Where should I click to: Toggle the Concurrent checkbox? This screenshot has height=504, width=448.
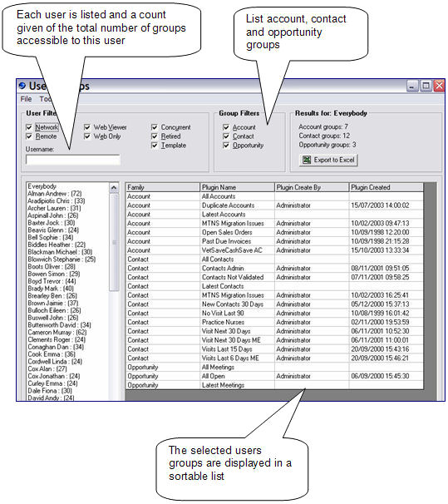155,127
